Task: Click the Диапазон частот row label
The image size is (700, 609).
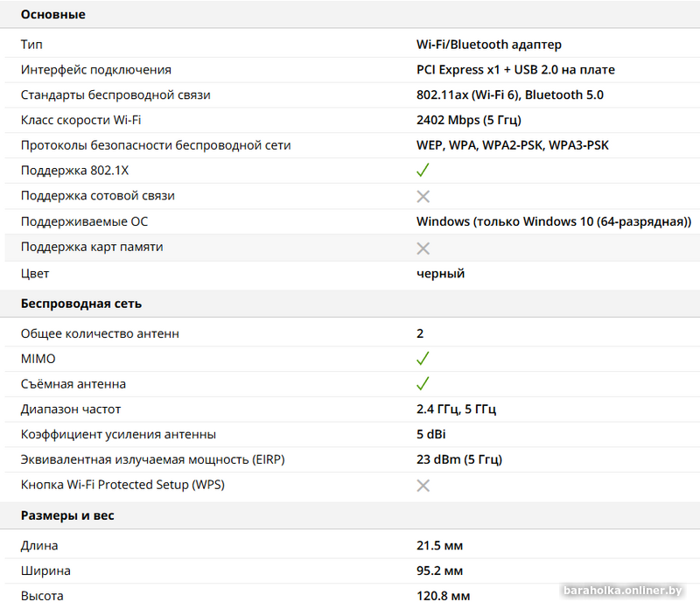Action: coord(71,409)
